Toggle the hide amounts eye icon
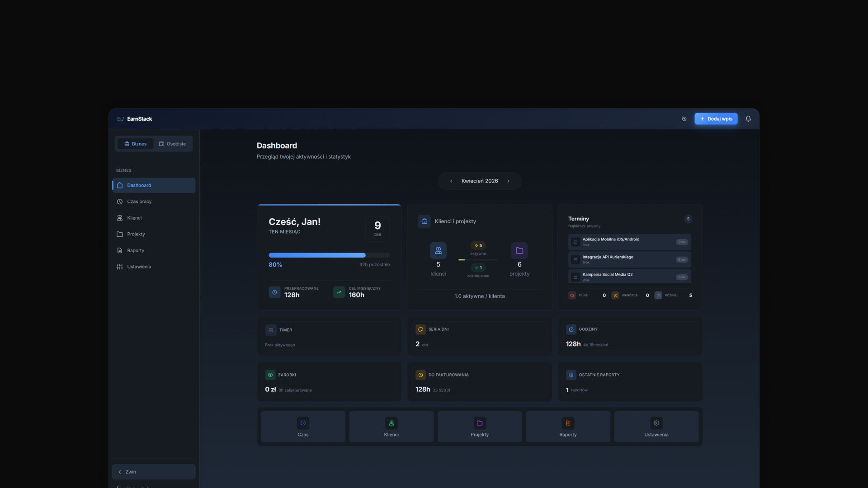 pos(684,119)
